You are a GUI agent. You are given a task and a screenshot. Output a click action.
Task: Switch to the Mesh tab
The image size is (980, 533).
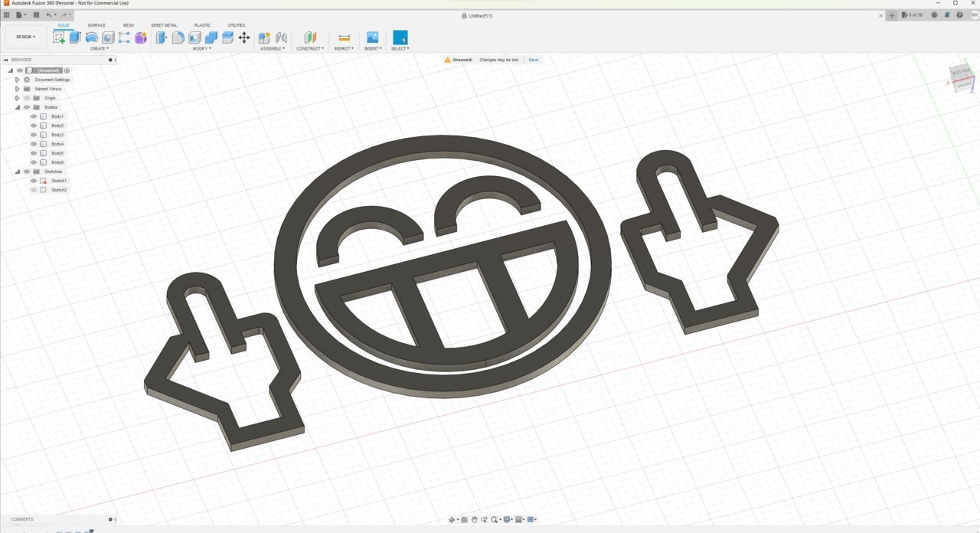pos(129,25)
